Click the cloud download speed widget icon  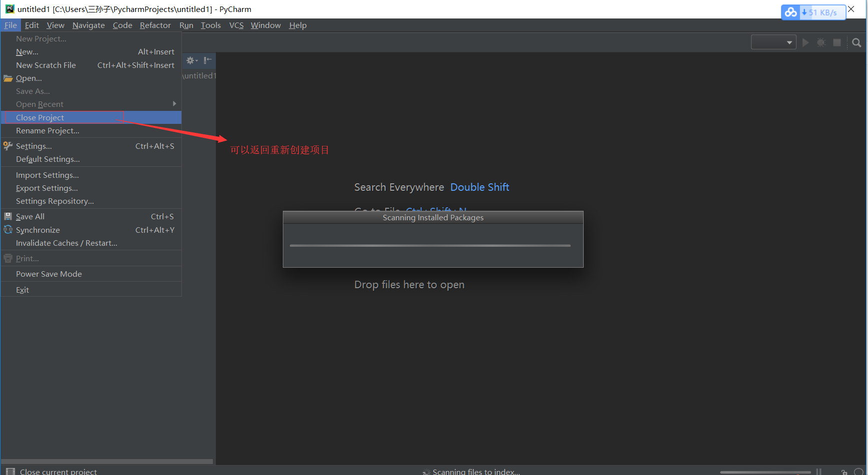point(791,12)
